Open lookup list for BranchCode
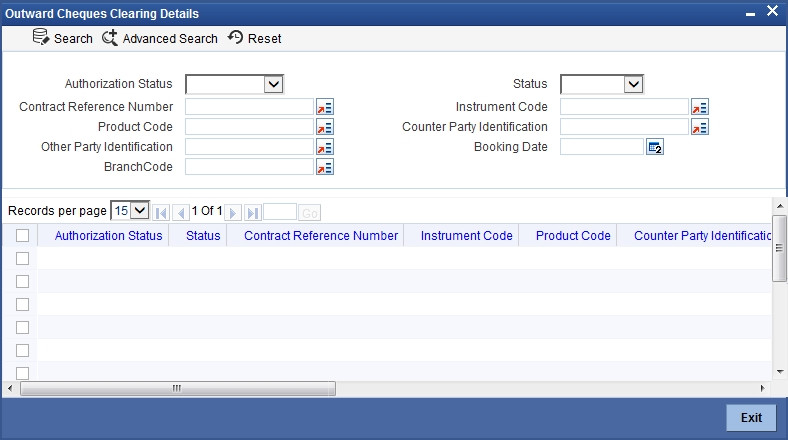The height and width of the screenshot is (440, 788). tap(325, 167)
